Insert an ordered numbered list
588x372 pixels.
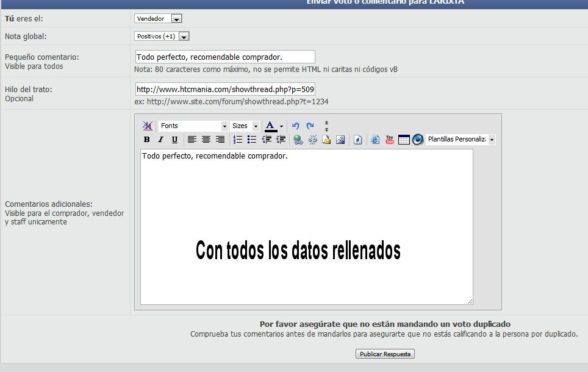pos(238,140)
